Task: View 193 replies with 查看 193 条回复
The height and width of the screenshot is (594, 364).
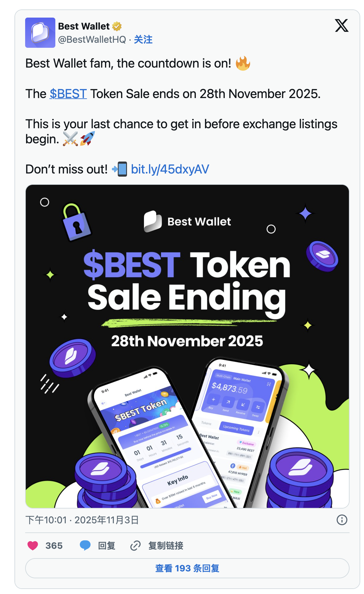Action: [187, 568]
